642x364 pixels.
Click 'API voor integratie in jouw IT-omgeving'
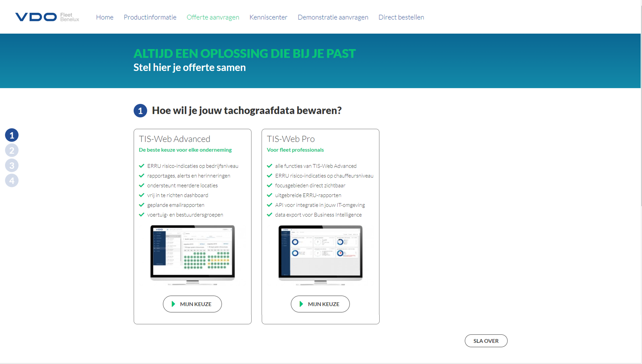(x=320, y=205)
